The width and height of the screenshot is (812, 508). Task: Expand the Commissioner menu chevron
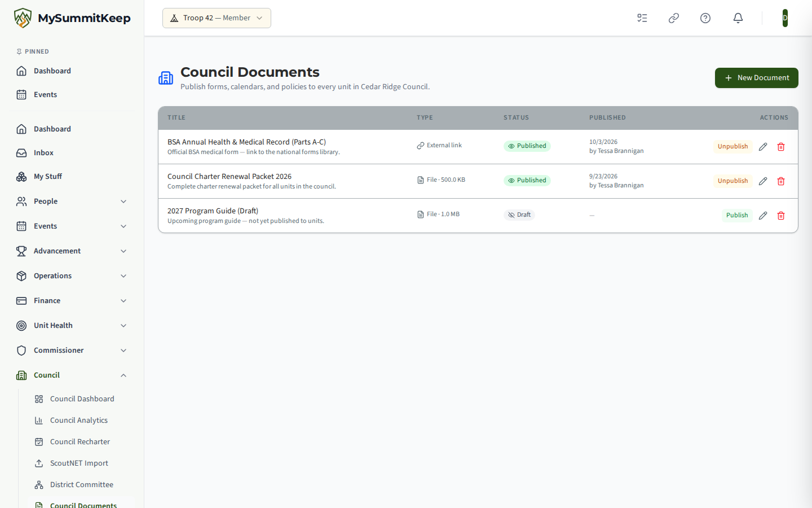[x=123, y=351]
